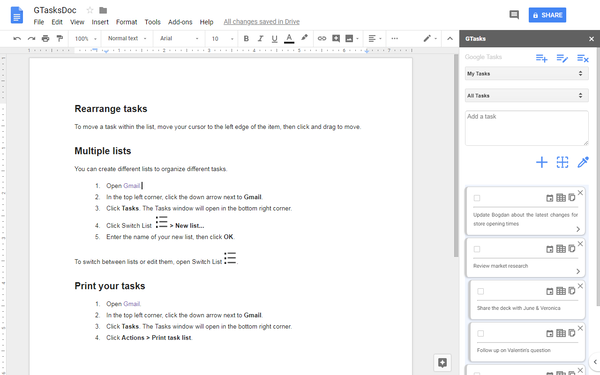Screen dimensions: 600x375
Task: Check Share the deck task checkbox
Action: 481,291
